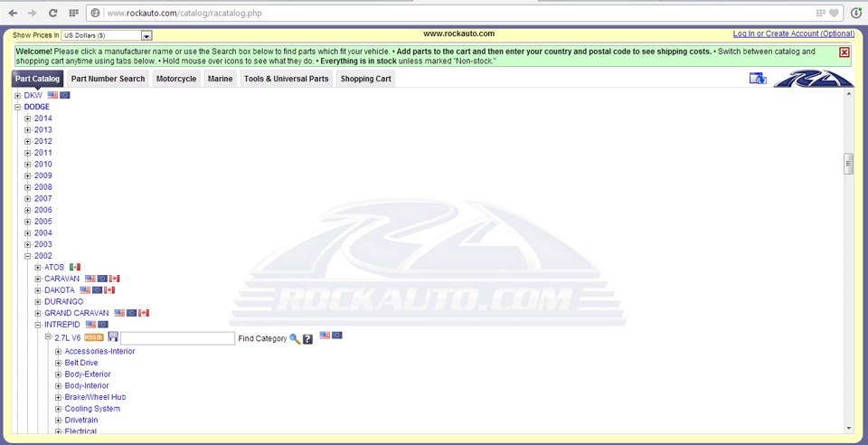Click the 2005 year link
Screen dimensions: 868x445
(43, 222)
